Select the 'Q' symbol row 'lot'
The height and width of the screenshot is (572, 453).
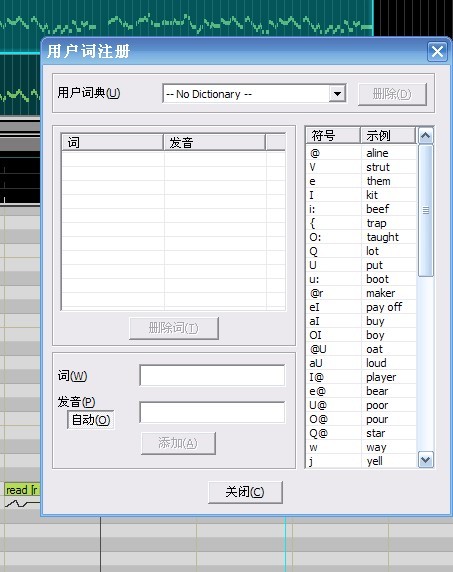[x=361, y=251]
